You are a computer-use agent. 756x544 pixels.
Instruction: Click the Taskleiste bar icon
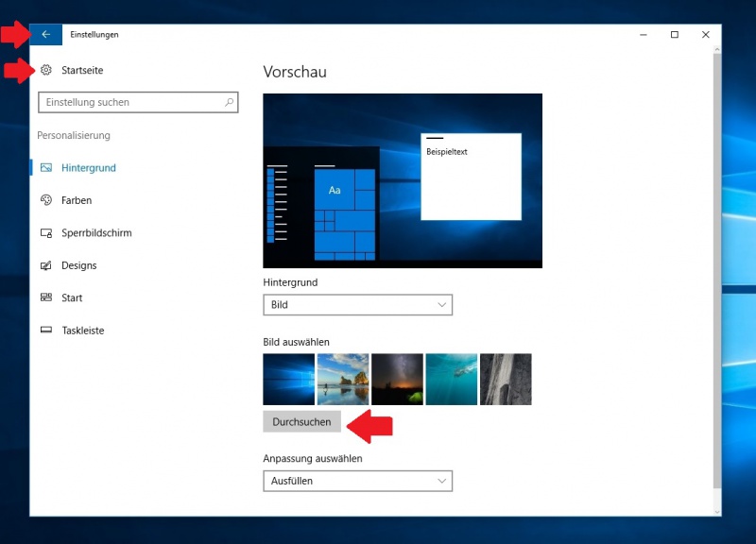click(45, 330)
